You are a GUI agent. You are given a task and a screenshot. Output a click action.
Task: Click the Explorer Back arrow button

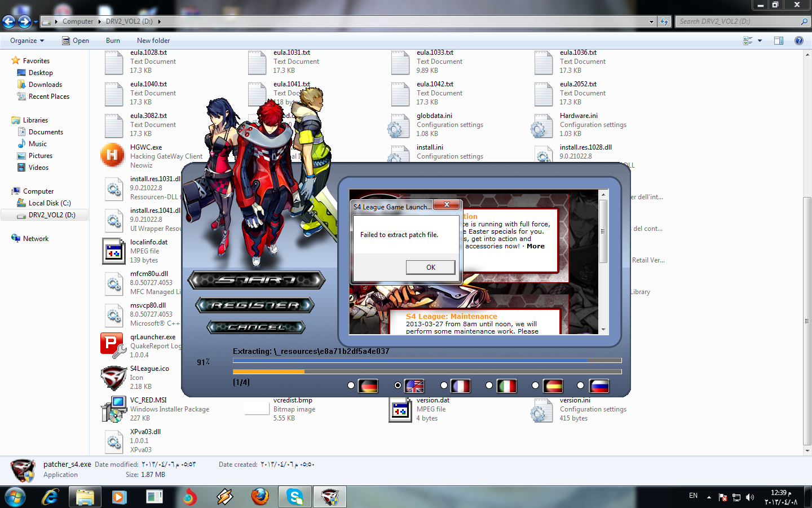coord(8,21)
